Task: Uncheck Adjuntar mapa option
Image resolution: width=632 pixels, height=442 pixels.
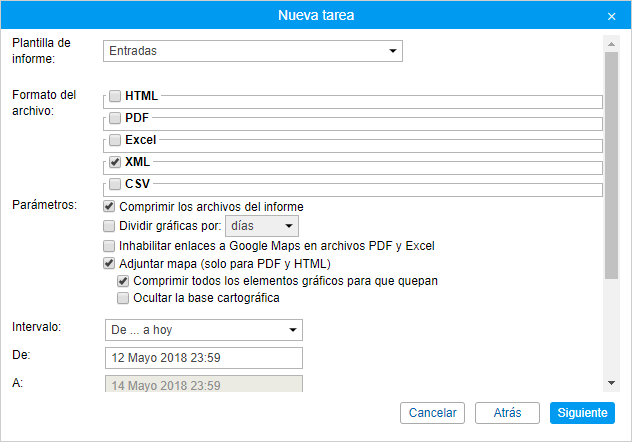Action: click(109, 264)
